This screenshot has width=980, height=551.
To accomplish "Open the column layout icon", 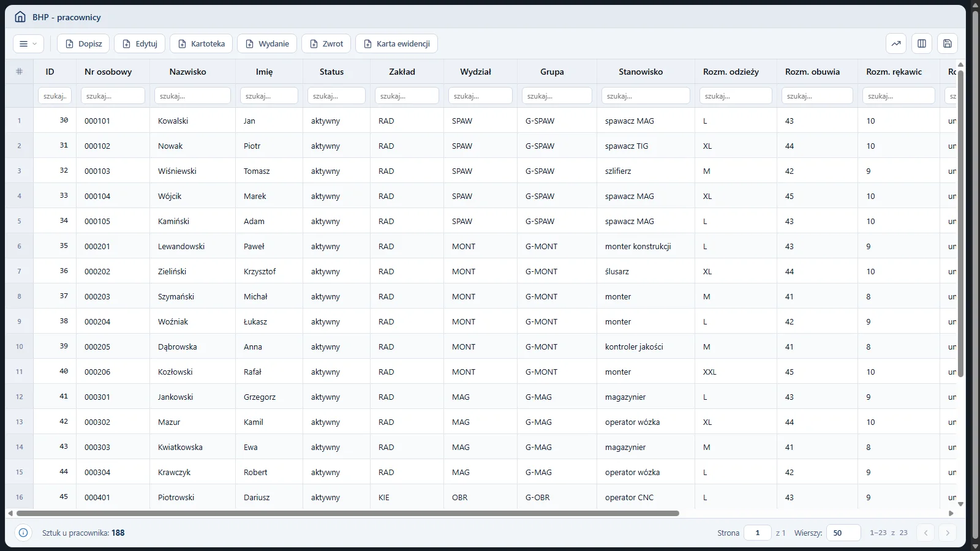I will coord(922,43).
